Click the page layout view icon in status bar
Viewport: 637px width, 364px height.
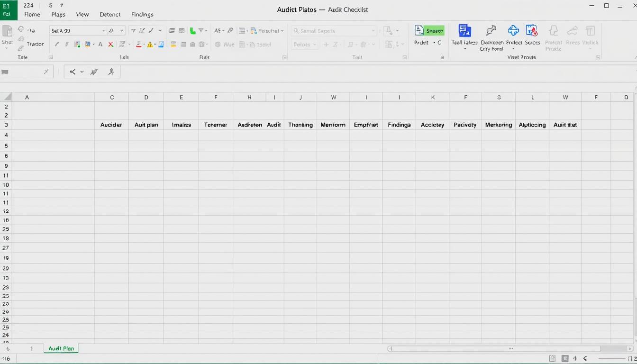(x=565, y=359)
